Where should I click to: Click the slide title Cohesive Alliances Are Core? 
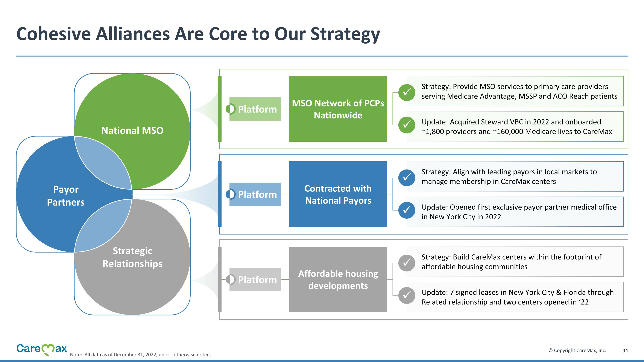click(198, 34)
